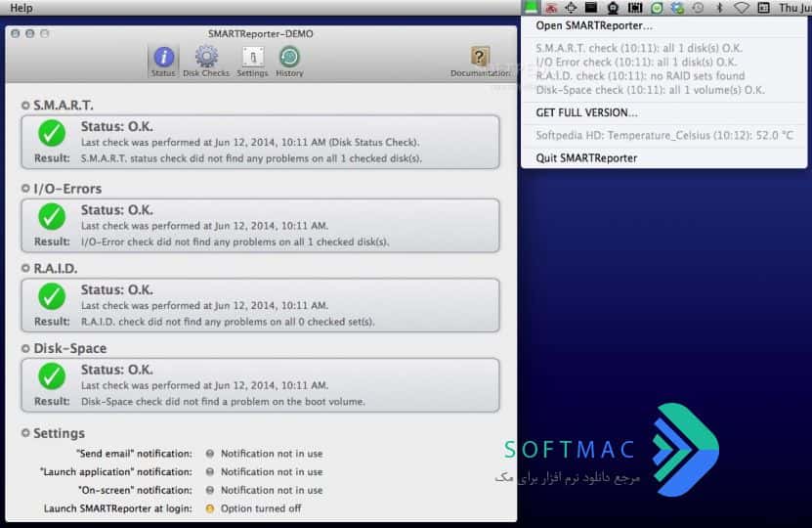
Task: Open the History toolbar icon
Action: (289, 57)
